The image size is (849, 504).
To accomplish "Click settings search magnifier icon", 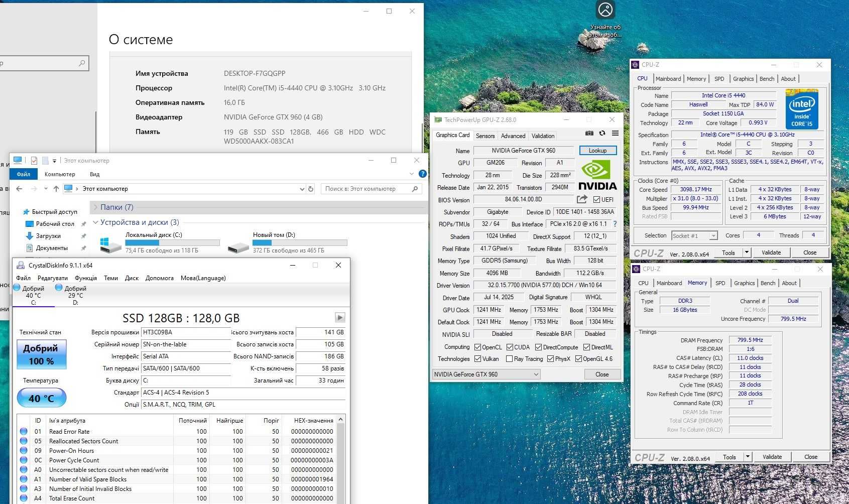I will point(82,63).
